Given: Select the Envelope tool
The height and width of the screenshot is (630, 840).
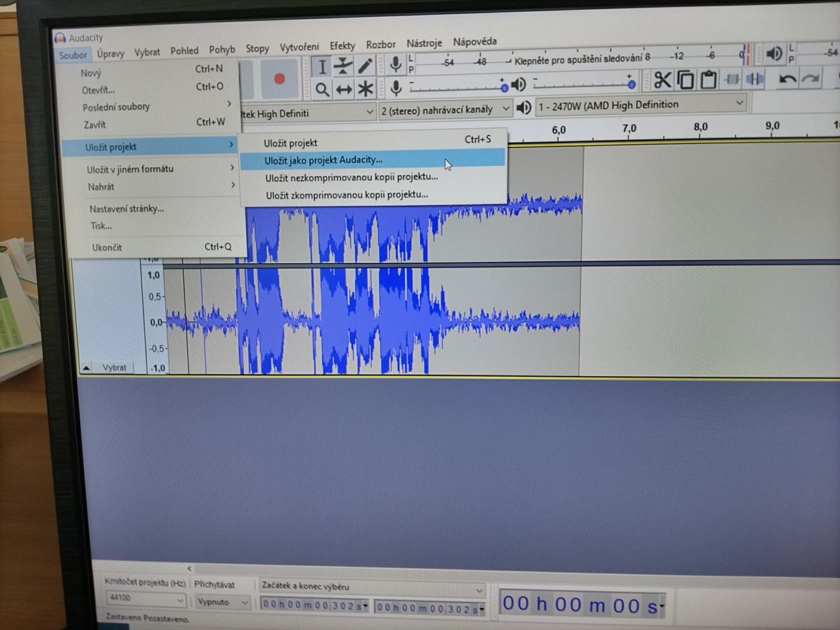Looking at the screenshot, I should pyautogui.click(x=343, y=66).
